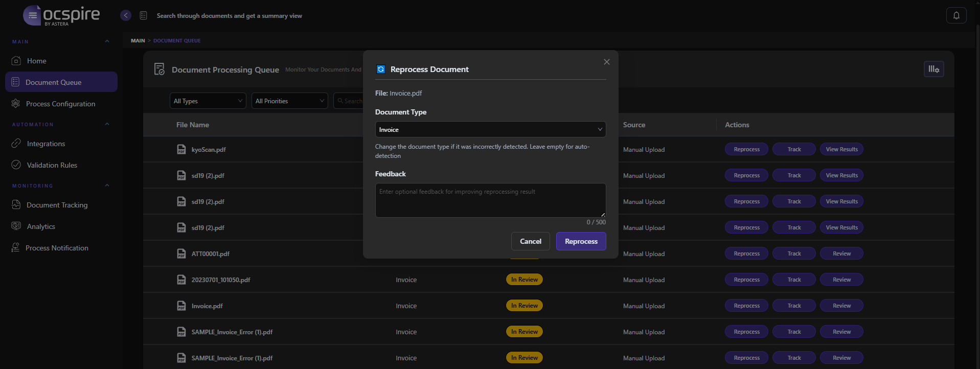The image size is (980, 369).
Task: Open the column settings icon
Action: coord(933,69)
